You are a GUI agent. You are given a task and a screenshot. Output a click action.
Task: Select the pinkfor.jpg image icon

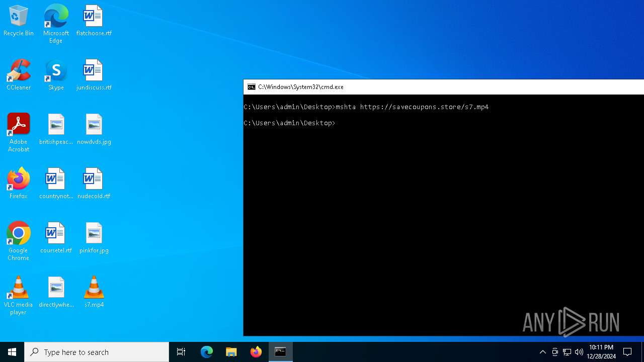[x=94, y=238]
